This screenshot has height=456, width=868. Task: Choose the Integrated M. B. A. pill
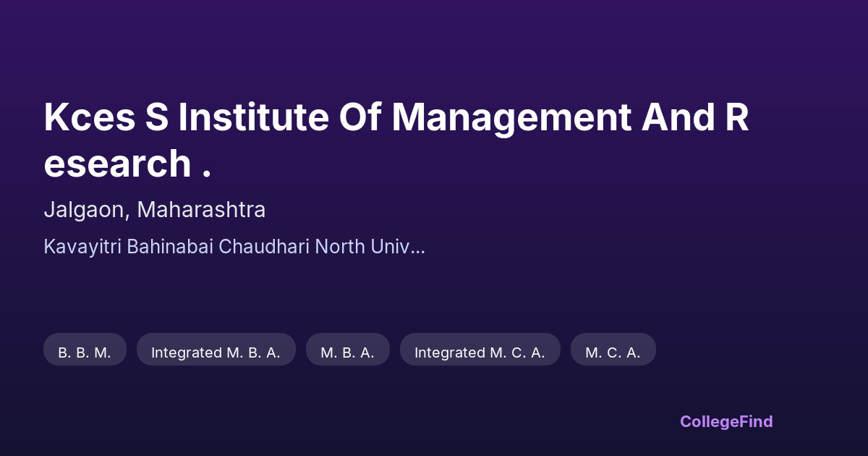tap(216, 352)
